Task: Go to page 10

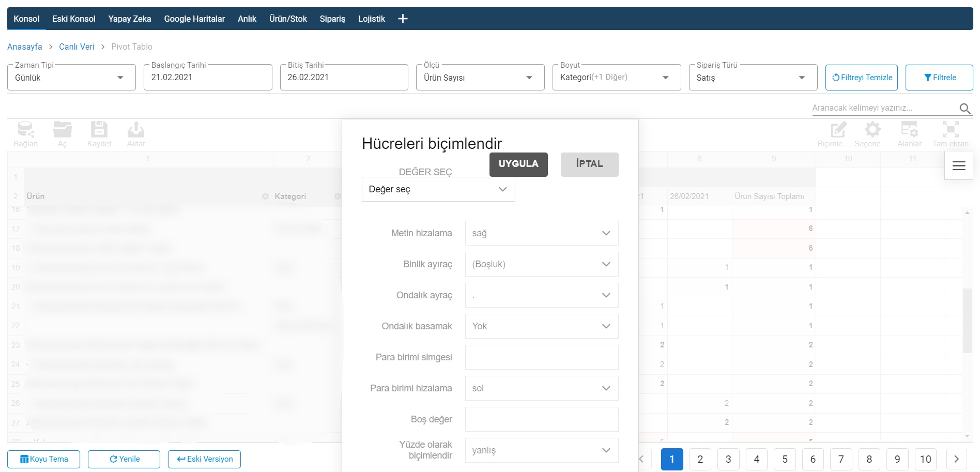Action: [x=926, y=459]
